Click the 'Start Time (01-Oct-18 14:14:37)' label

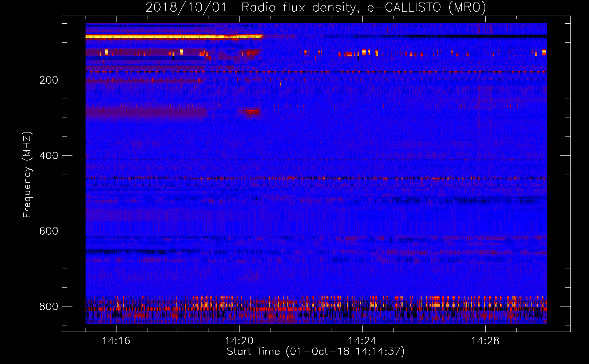point(316,352)
